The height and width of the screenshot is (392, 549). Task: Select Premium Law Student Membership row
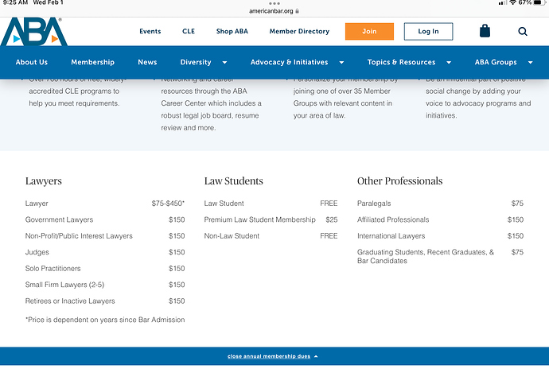(x=271, y=219)
